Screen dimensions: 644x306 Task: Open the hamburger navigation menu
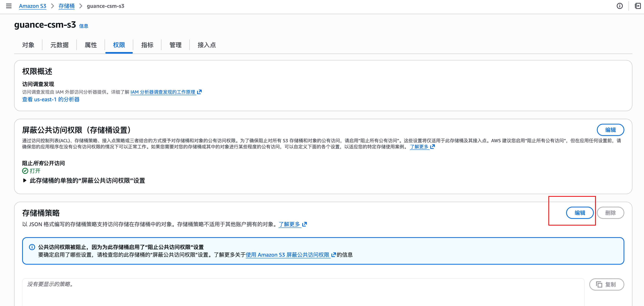[9, 6]
